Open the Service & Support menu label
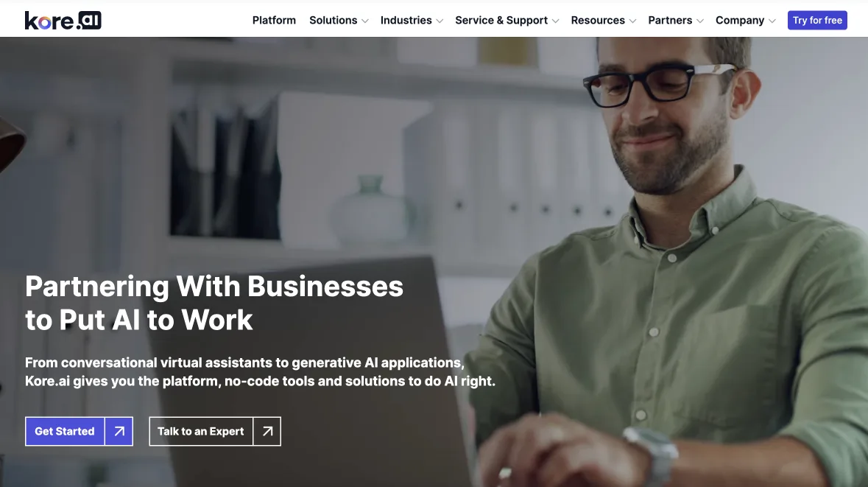Image resolution: width=868 pixels, height=487 pixels. [x=501, y=21]
